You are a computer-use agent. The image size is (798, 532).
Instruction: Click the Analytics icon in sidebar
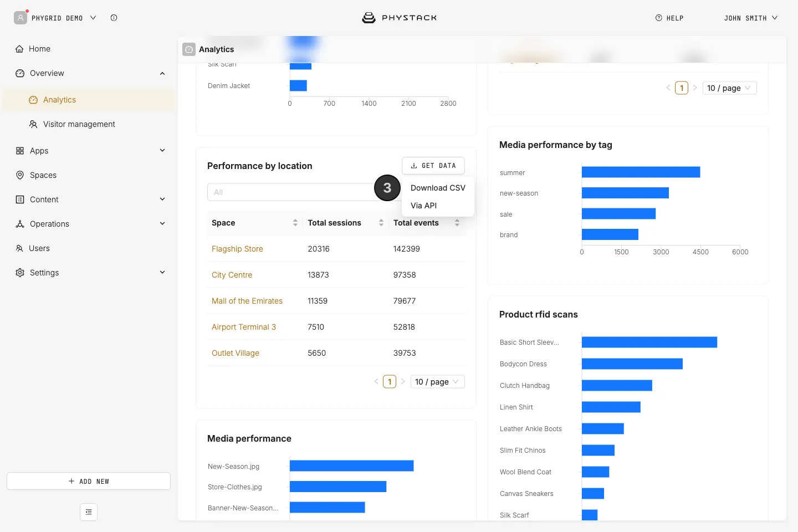33,100
